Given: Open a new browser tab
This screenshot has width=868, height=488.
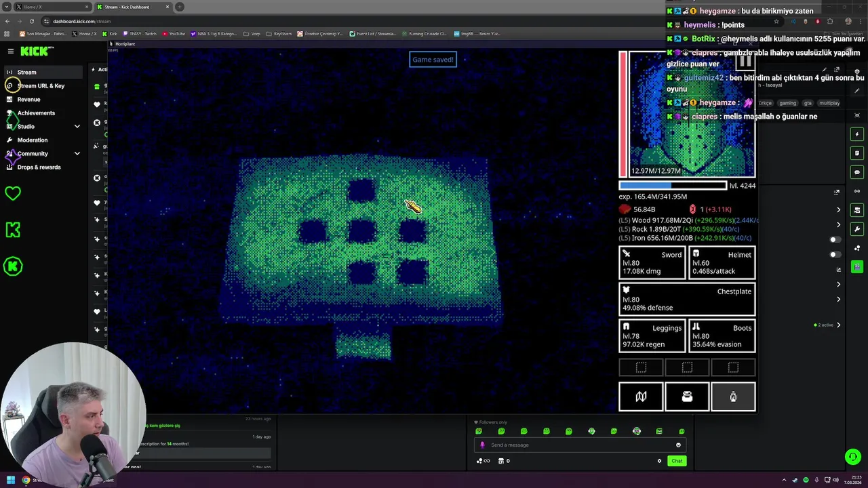Looking at the screenshot, I should 180,7.
